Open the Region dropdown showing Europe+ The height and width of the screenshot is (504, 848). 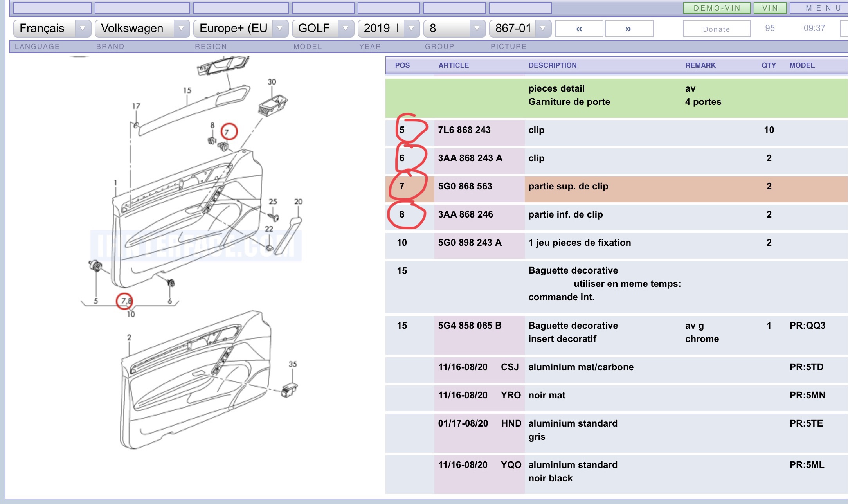click(241, 29)
